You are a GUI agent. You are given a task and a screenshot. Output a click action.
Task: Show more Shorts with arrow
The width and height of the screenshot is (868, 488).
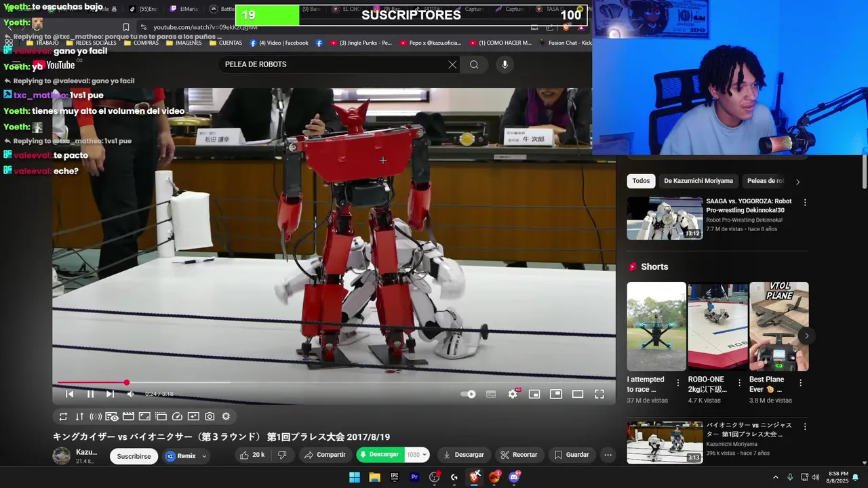[806, 335]
